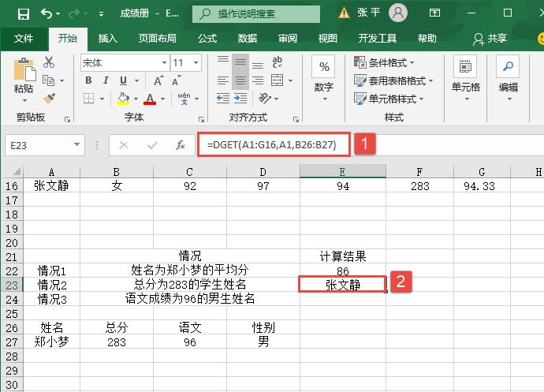Select middle align icon
This screenshot has width=544, height=392.
coord(240,62)
